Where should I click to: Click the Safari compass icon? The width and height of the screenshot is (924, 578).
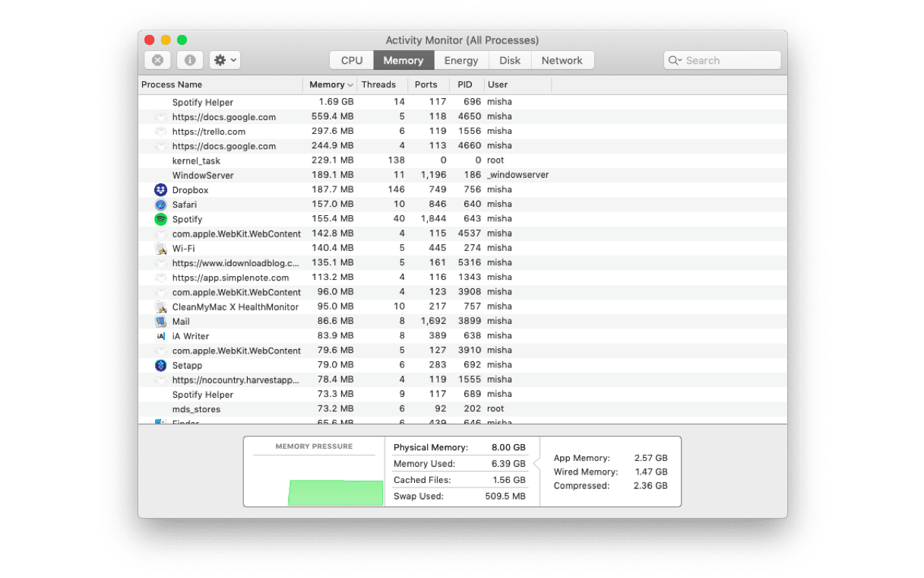point(160,205)
